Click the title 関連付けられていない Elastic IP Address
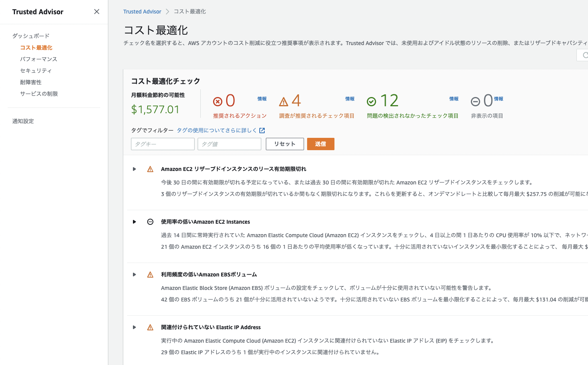 click(211, 327)
